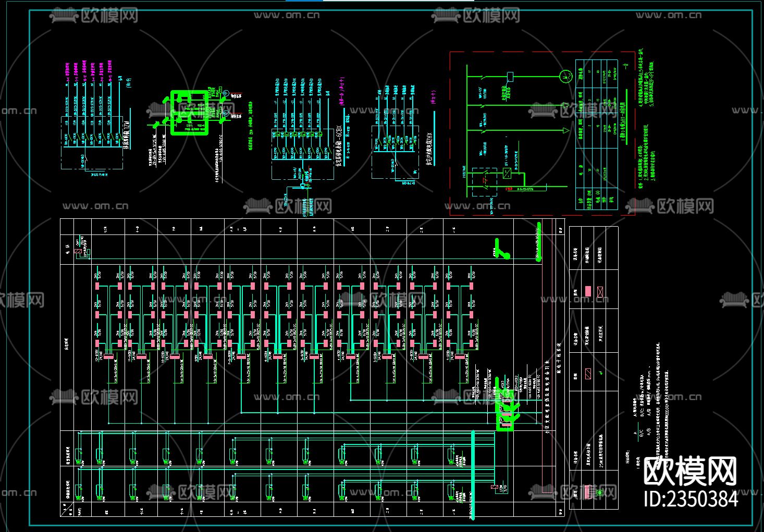Select the thick green switch symbol in header row
764x532 pixels.
coord(501,249)
